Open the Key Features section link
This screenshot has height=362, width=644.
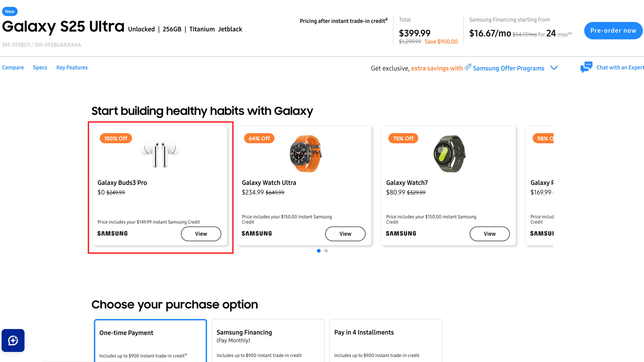click(72, 67)
